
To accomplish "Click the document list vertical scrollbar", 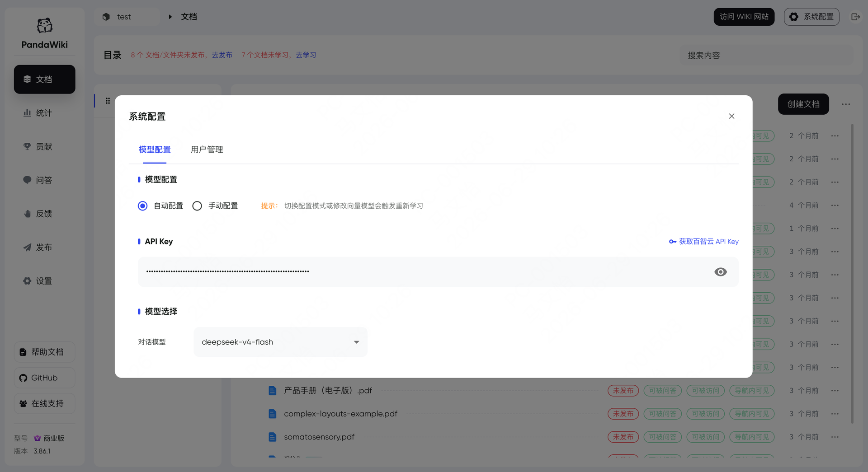I will pos(853,273).
